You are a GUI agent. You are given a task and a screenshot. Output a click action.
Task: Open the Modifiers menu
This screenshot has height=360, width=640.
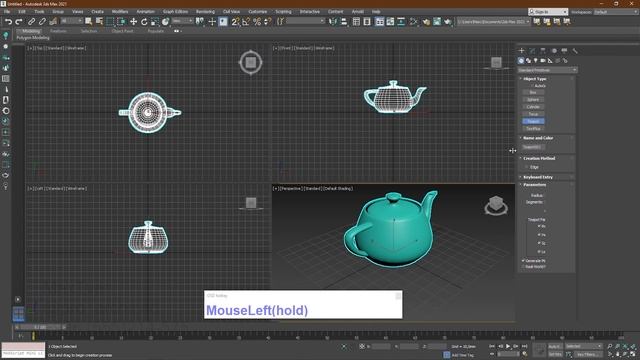pos(120,12)
